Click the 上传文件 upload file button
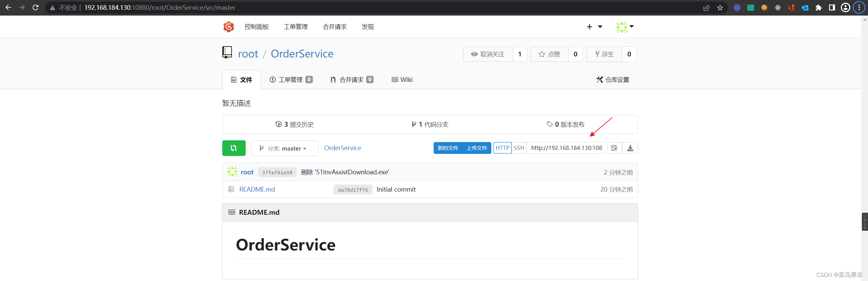 477,148
